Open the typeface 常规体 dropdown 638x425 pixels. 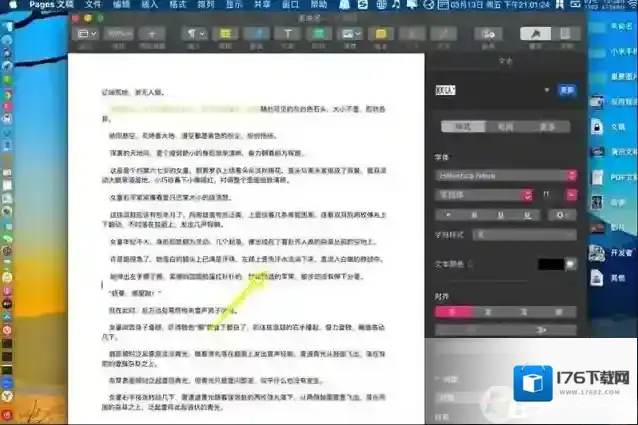click(x=484, y=195)
